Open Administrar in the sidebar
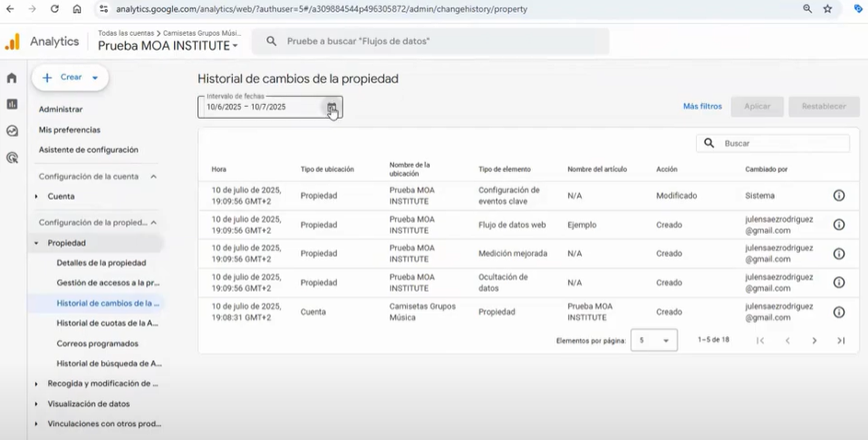This screenshot has height=440, width=868. coord(61,110)
